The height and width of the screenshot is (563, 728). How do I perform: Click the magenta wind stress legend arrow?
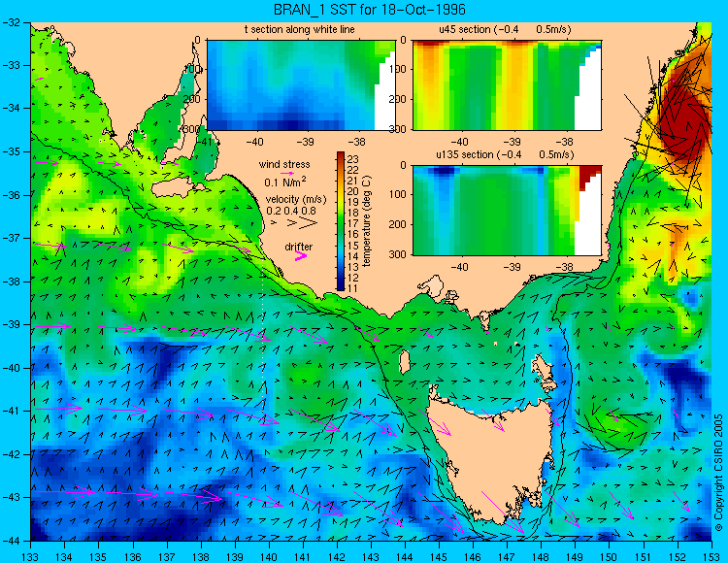click(x=288, y=173)
